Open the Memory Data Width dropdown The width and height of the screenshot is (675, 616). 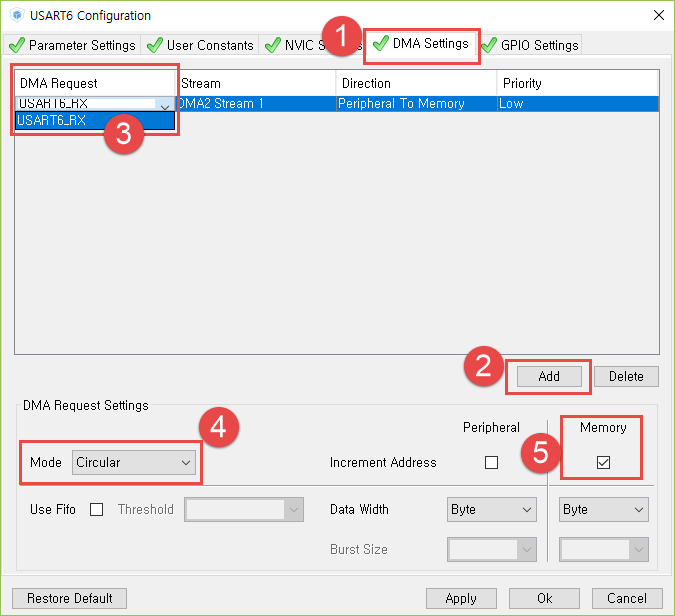click(604, 509)
